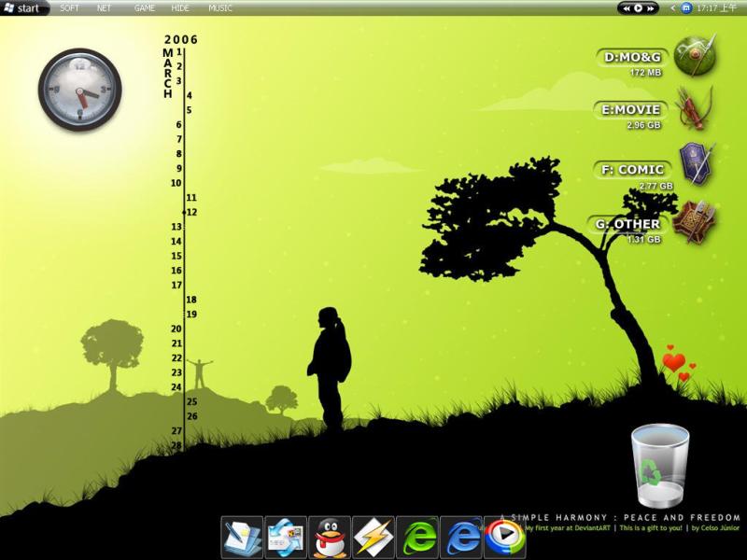Click the analog clock widget

click(x=80, y=90)
